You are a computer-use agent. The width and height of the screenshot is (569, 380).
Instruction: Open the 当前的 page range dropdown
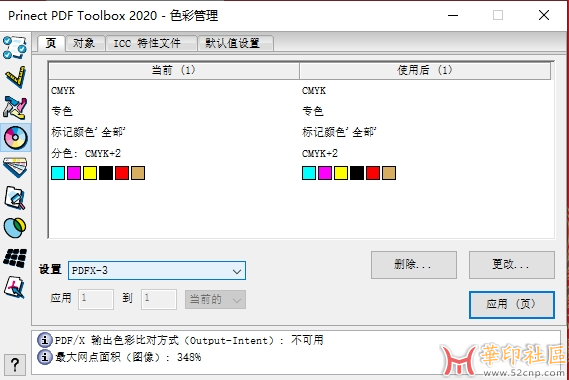(x=215, y=300)
